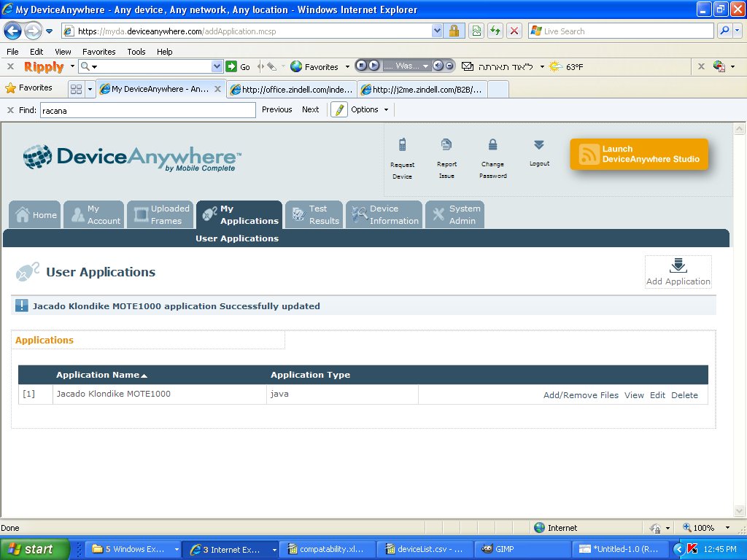The image size is (747, 560).
Task: Expand the address bar history dropdown
Action: (x=437, y=31)
